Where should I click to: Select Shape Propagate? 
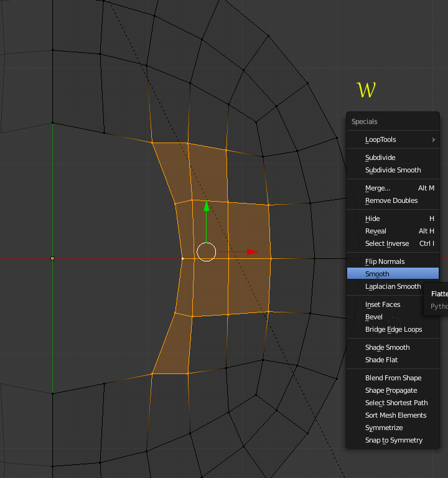(393, 390)
